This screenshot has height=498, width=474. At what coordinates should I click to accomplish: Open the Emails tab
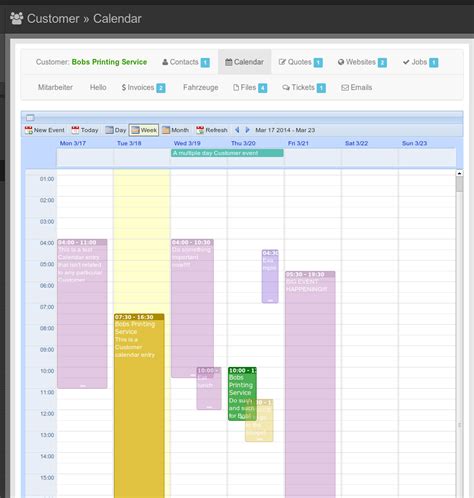point(356,87)
